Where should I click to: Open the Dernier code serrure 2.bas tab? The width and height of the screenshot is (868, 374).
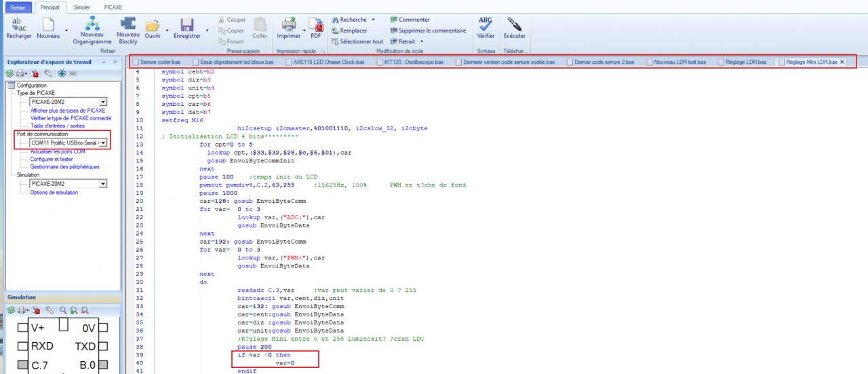pos(600,62)
